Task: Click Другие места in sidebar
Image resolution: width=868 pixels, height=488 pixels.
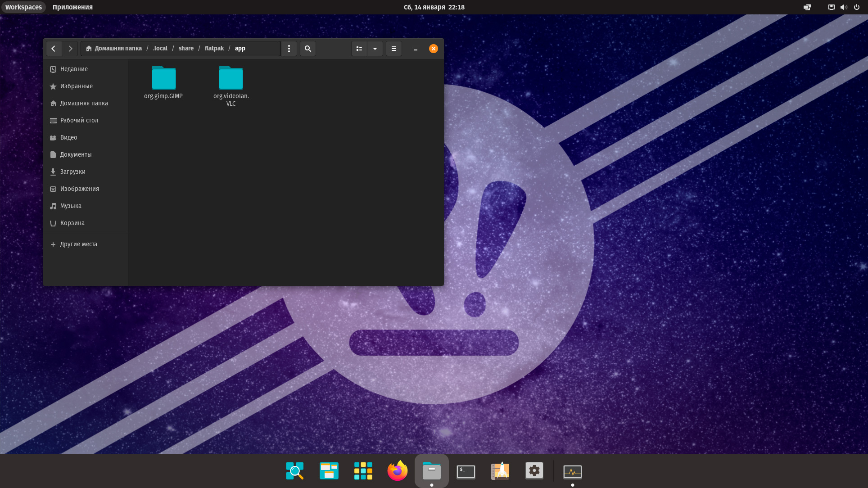Action: [x=78, y=244]
